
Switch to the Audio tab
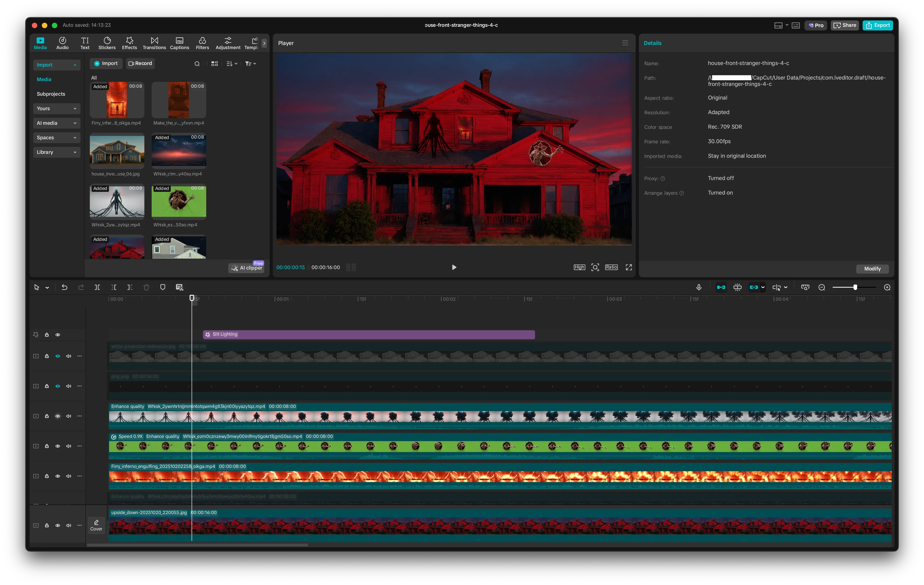click(63, 43)
